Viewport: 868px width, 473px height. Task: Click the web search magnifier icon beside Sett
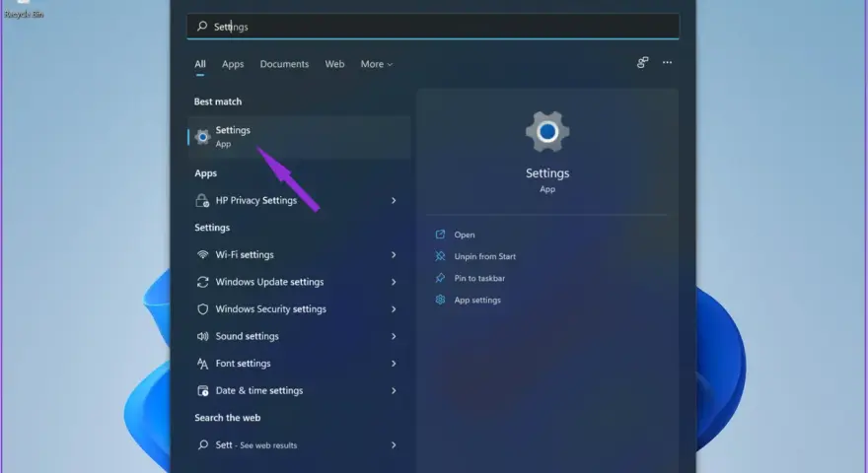[203, 444]
